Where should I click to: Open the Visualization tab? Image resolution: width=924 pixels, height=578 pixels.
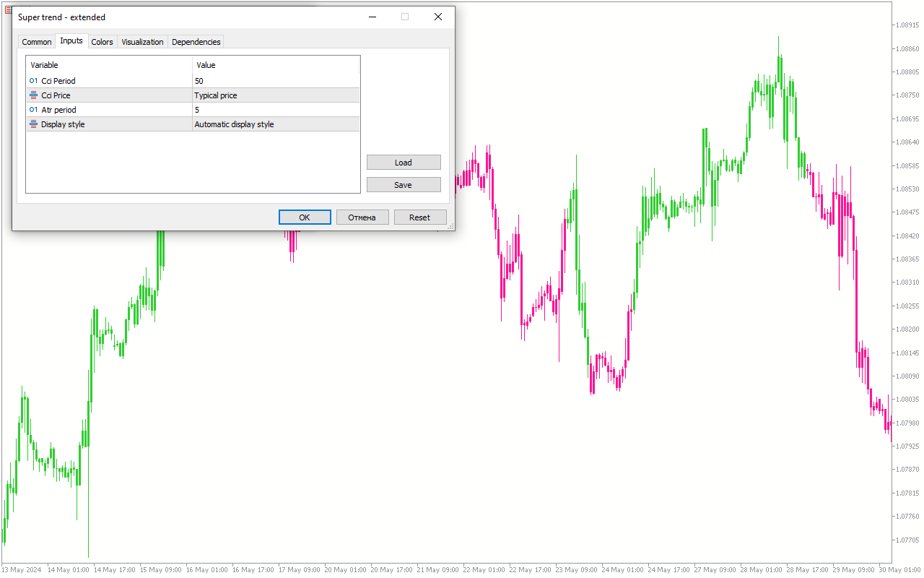[x=142, y=42]
